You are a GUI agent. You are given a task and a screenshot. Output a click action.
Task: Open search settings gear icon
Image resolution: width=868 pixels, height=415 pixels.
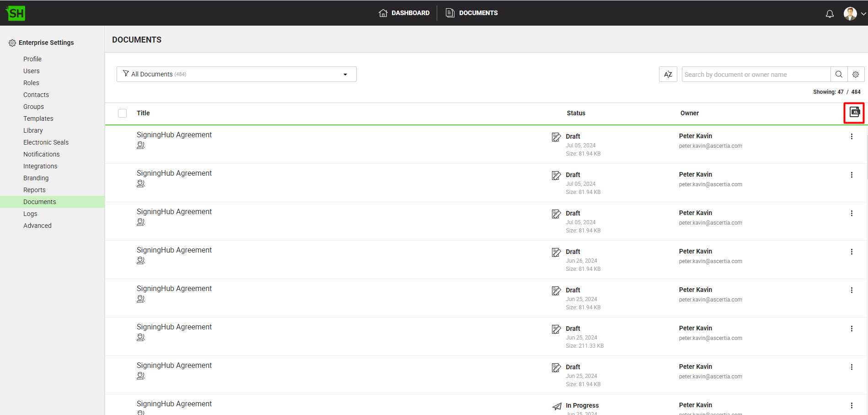click(856, 75)
